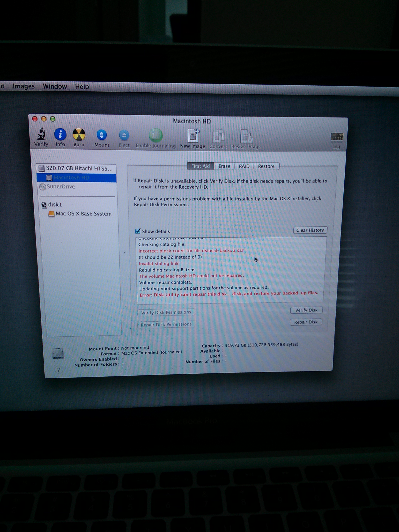Image resolution: width=399 pixels, height=532 pixels.
Task: Click the Macintosh HD volume icon in sidebar
Action: (x=49, y=178)
